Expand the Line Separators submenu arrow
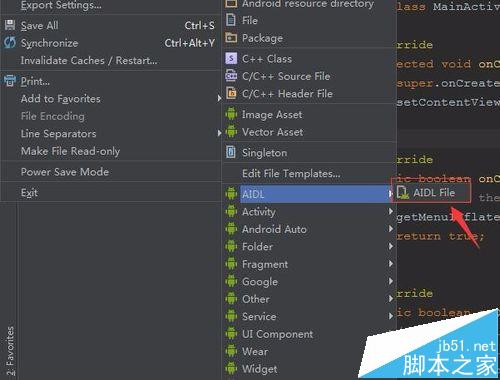The width and height of the screenshot is (500, 380). (x=219, y=133)
